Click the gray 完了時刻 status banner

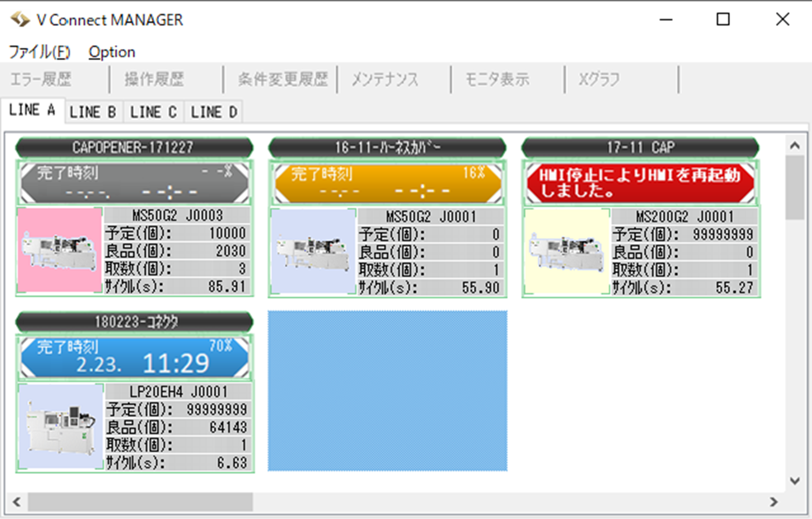tap(135, 183)
